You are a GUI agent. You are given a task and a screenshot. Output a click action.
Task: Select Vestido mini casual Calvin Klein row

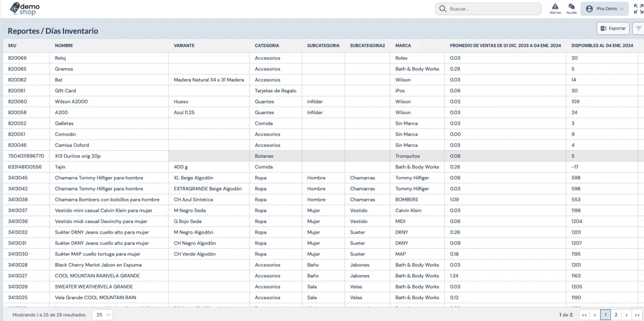click(104, 210)
